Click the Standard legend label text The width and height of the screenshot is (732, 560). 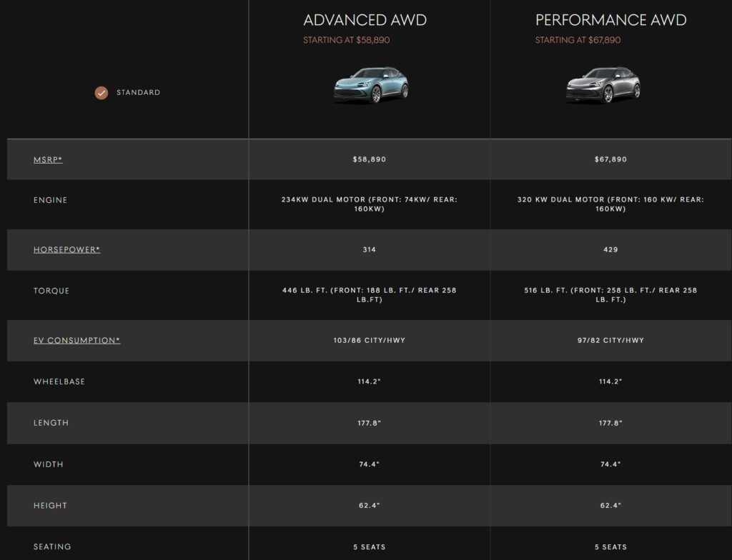point(138,93)
